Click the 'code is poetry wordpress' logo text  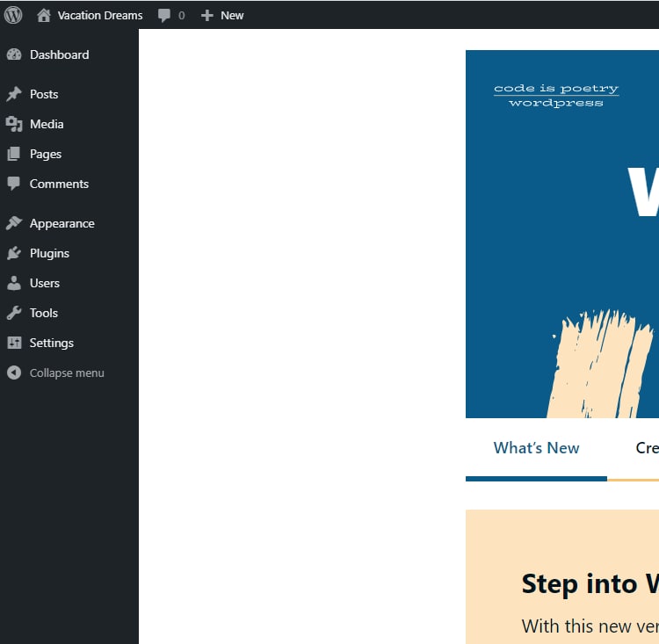click(x=556, y=96)
